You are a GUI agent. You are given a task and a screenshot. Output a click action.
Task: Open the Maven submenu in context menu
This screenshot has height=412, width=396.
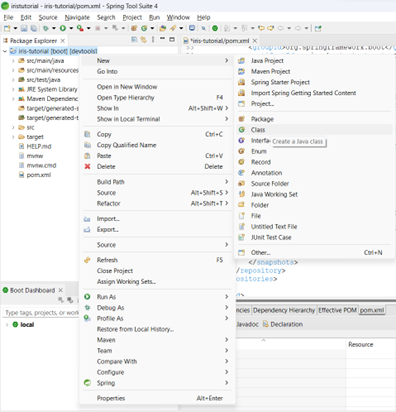pyautogui.click(x=157, y=340)
